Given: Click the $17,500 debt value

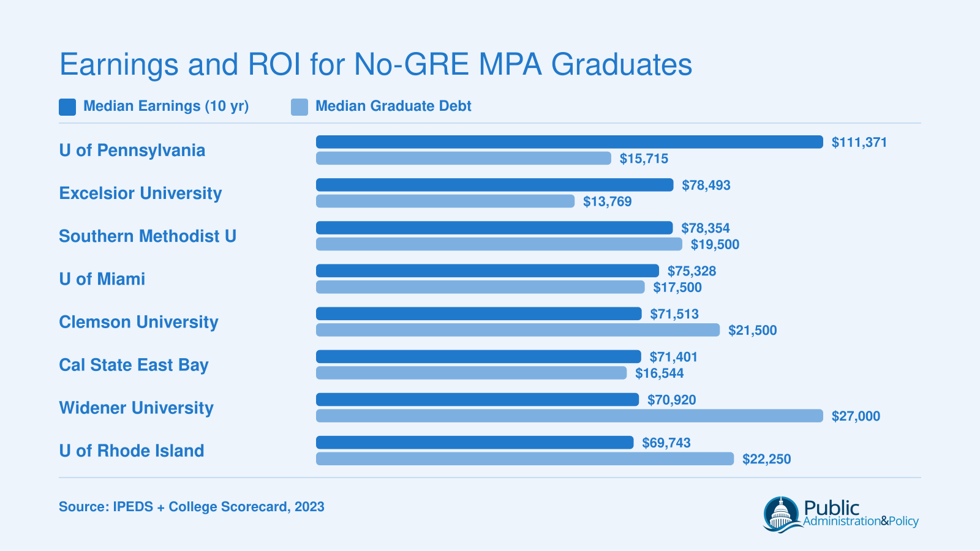Looking at the screenshot, I should [677, 287].
